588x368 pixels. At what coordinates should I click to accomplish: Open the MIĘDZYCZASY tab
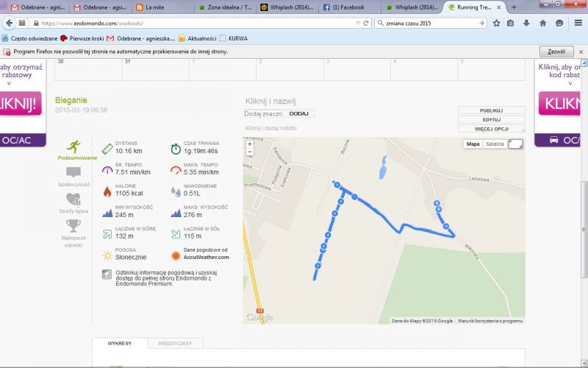point(175,343)
